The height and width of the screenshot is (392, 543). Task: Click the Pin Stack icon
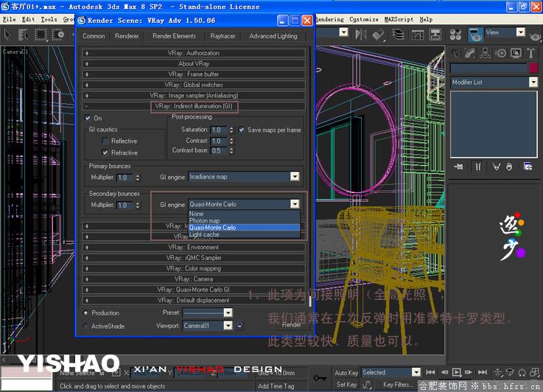coord(458,167)
